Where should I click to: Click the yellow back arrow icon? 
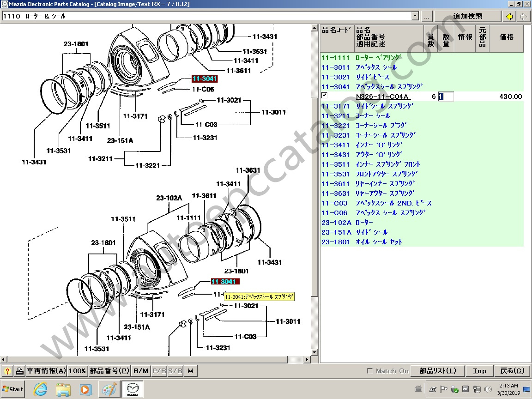click(x=509, y=16)
